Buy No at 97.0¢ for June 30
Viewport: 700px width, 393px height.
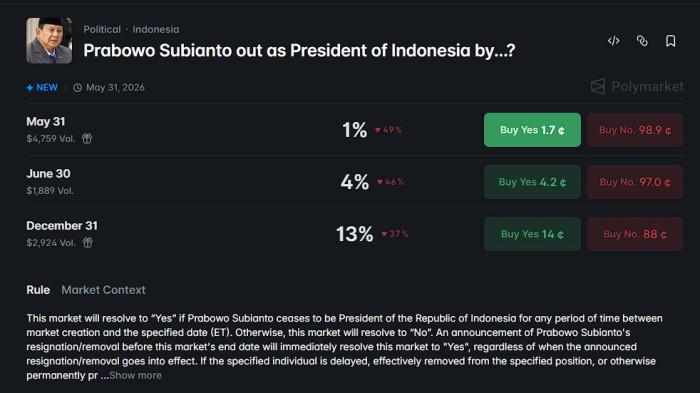[x=635, y=182]
